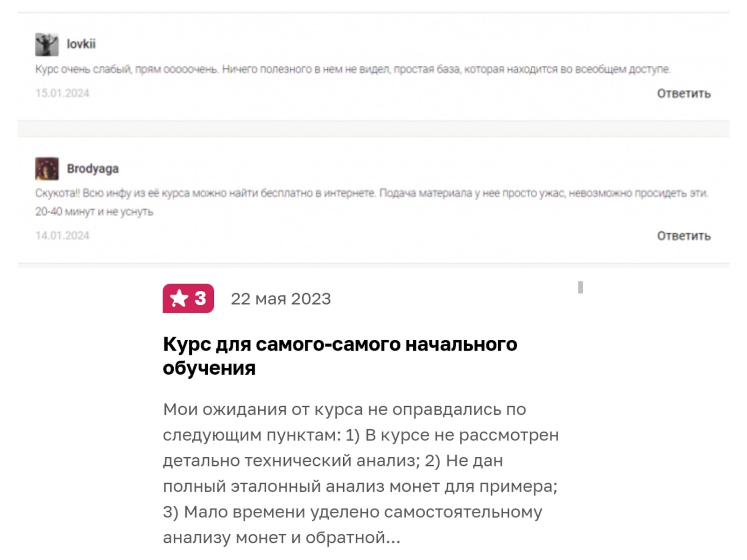
Task: Click Brodyaga's comment text starting Скукота
Action: [x=372, y=202]
